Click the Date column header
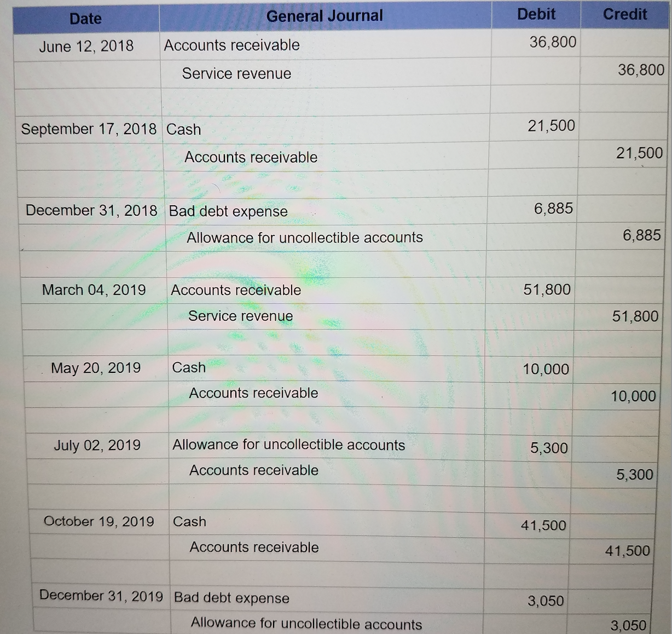Image resolution: width=672 pixels, height=634 pixels. [x=86, y=19]
